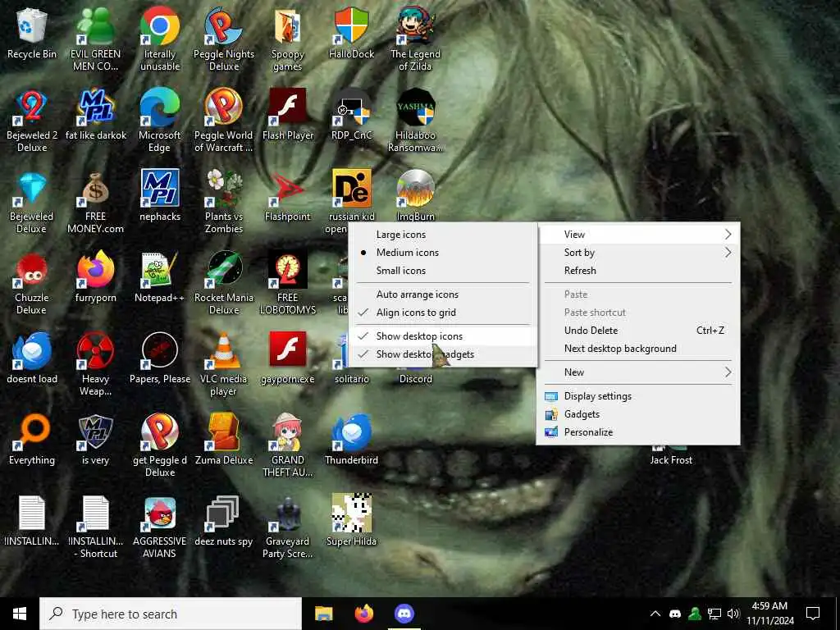The height and width of the screenshot is (630, 840).
Task: Expand the New submenu
Action: [x=638, y=372]
